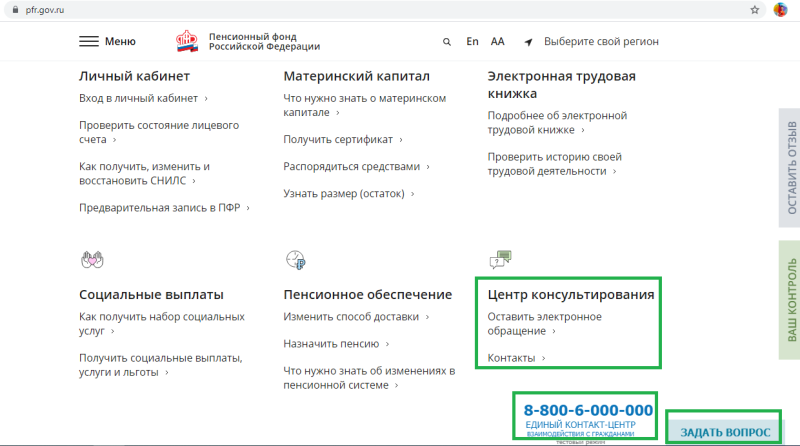This screenshot has width=800, height=446.
Task: Open the ВАШ КОНТРОЛЬ side tab
Action: point(790,300)
